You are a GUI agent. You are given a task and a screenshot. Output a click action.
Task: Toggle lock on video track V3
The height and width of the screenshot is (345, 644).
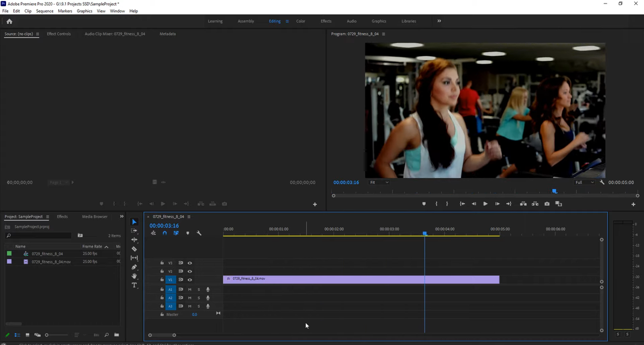[x=162, y=263]
